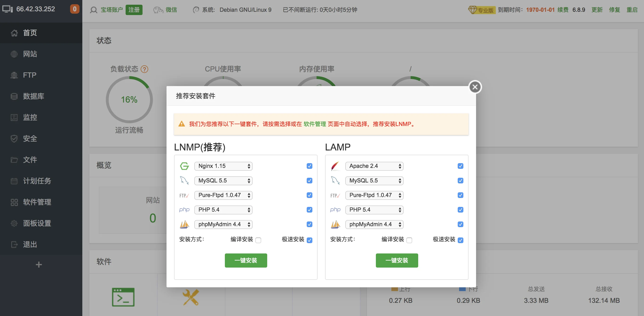Click the Apache feather icon in LAMP
Viewport: 644px width, 316px height.
pyautogui.click(x=335, y=166)
